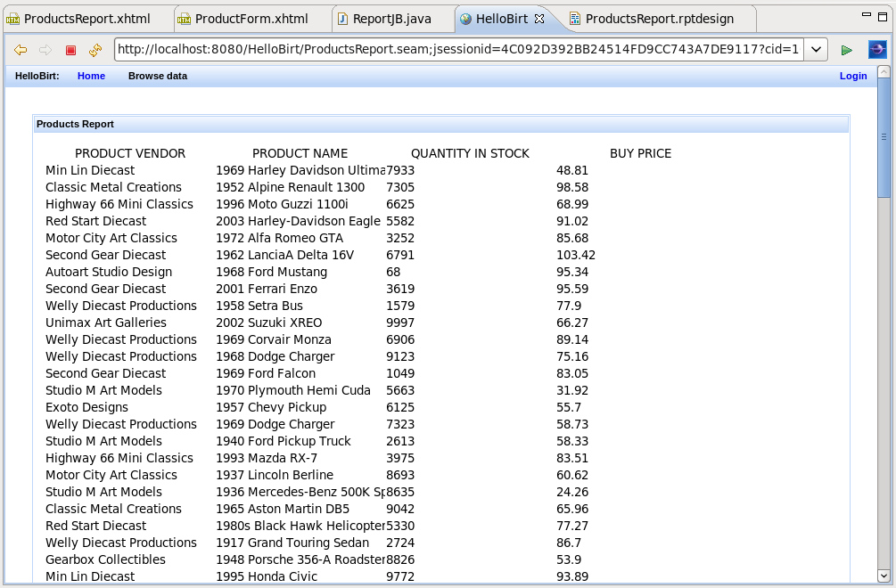Maximize the editor area

pyautogui.click(x=883, y=16)
